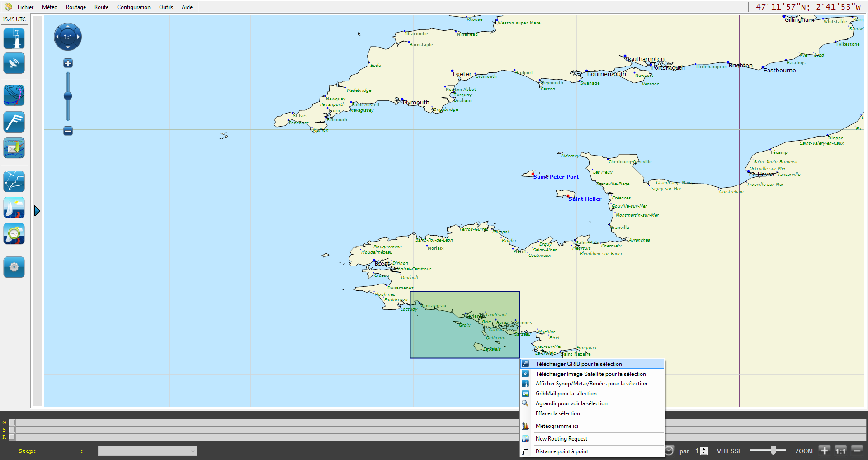Viewport: 868px width, 460px height.
Task: Open the route waypoints sidebar icon
Action: pyautogui.click(x=14, y=181)
